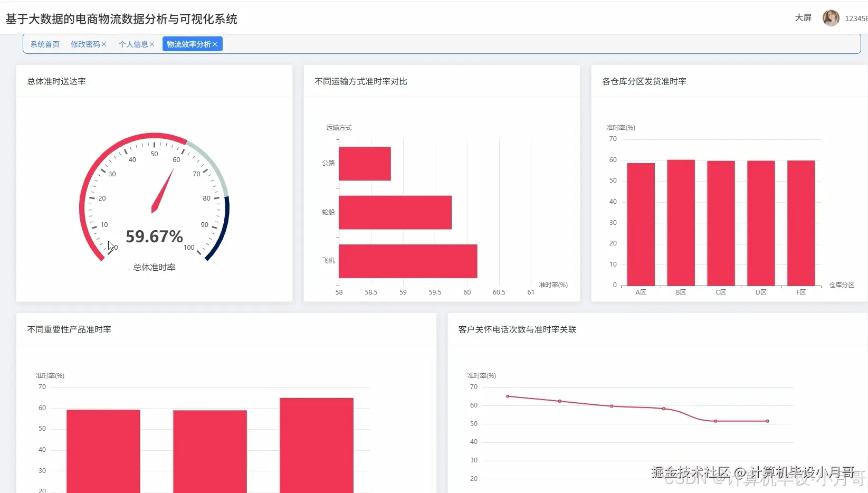Screen dimensions: 868x493
Task: Click the B区 warehouse bar
Action: point(681,223)
